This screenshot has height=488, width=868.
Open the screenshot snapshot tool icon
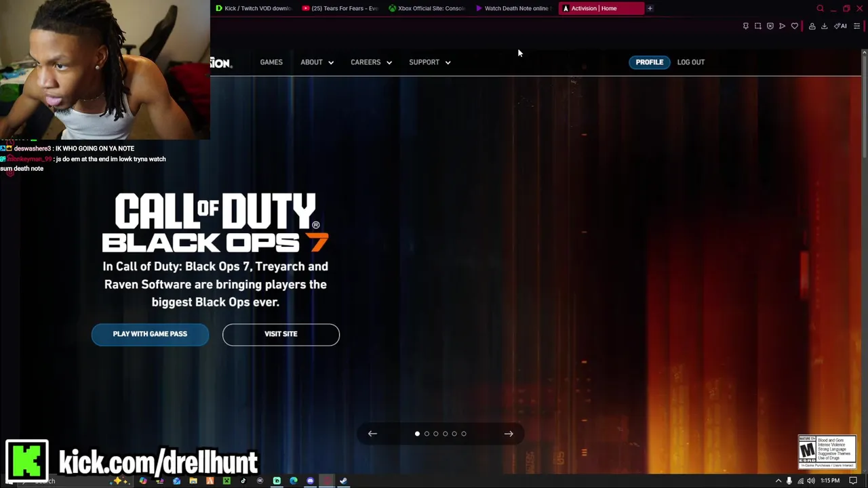tap(758, 26)
